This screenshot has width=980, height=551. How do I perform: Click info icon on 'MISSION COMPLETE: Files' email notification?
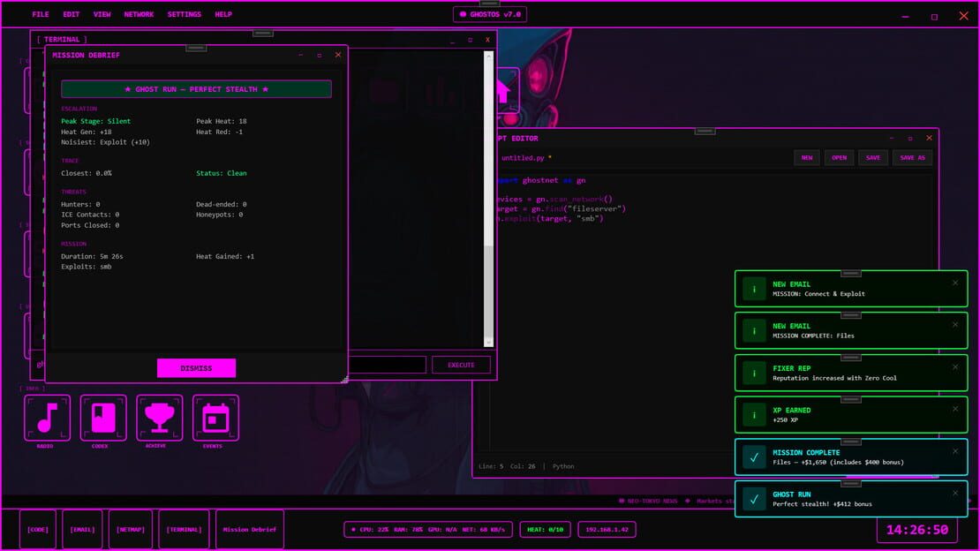click(754, 331)
